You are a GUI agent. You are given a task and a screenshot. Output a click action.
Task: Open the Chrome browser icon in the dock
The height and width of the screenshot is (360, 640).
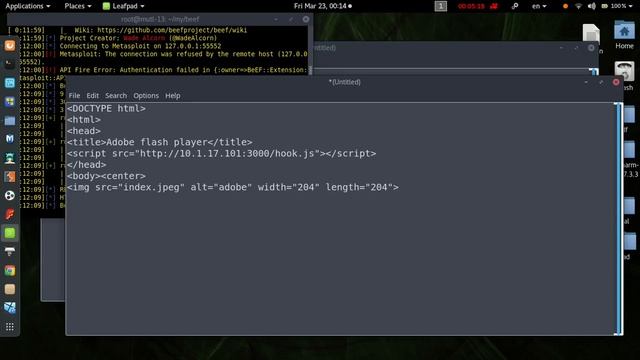[10, 271]
